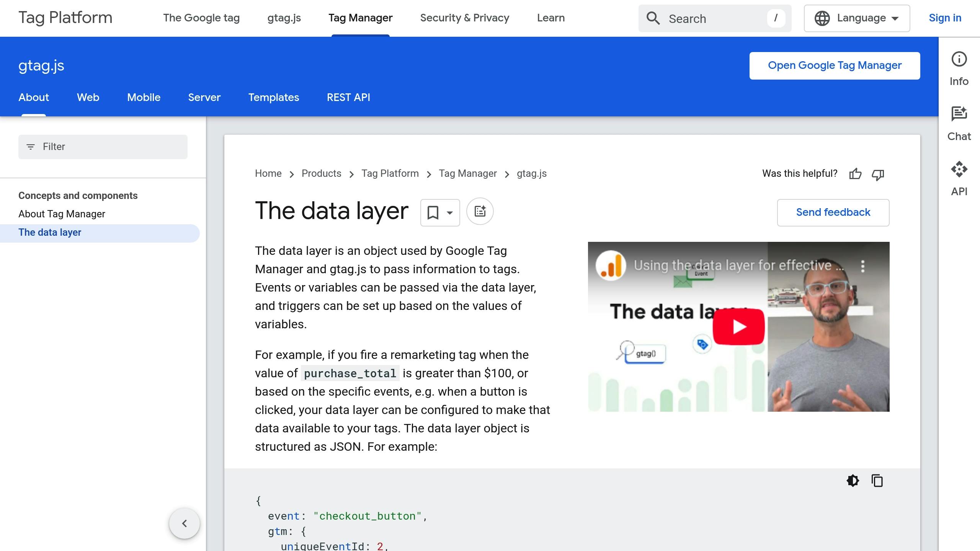Collapse the left navigation with chevron button

[185, 523]
